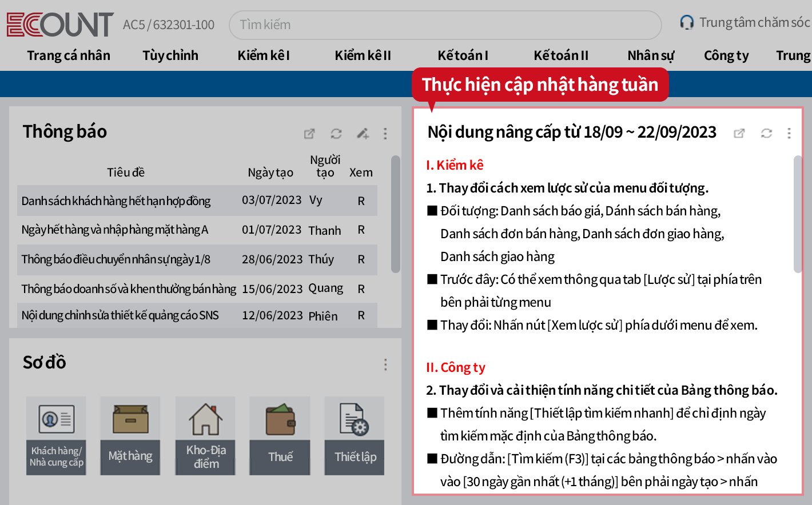Image resolution: width=812 pixels, height=505 pixels.
Task: Expand Sơ đồ panel more options menu
Action: coord(385,364)
